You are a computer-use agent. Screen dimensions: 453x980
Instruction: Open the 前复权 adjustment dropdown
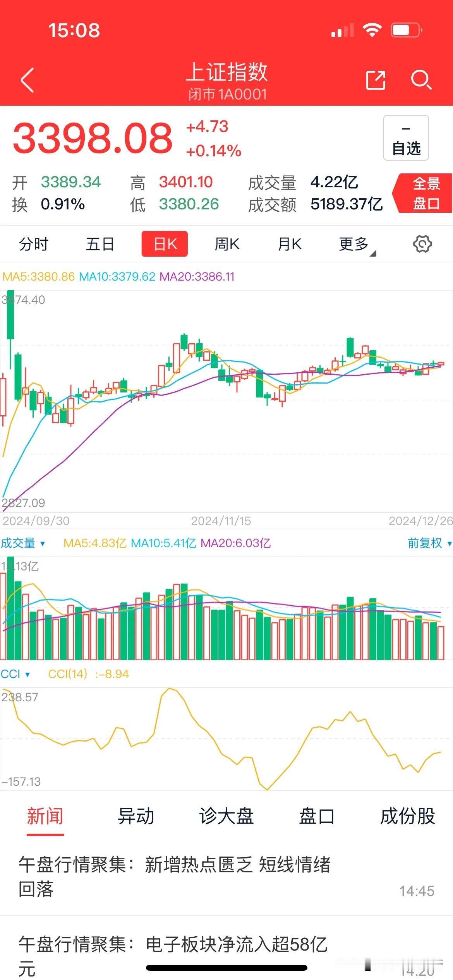[429, 543]
